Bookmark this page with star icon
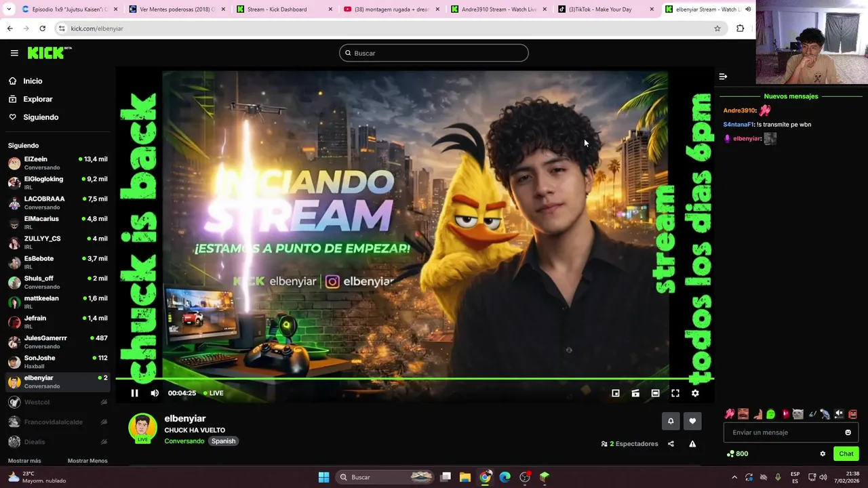The image size is (868, 488). tap(717, 28)
